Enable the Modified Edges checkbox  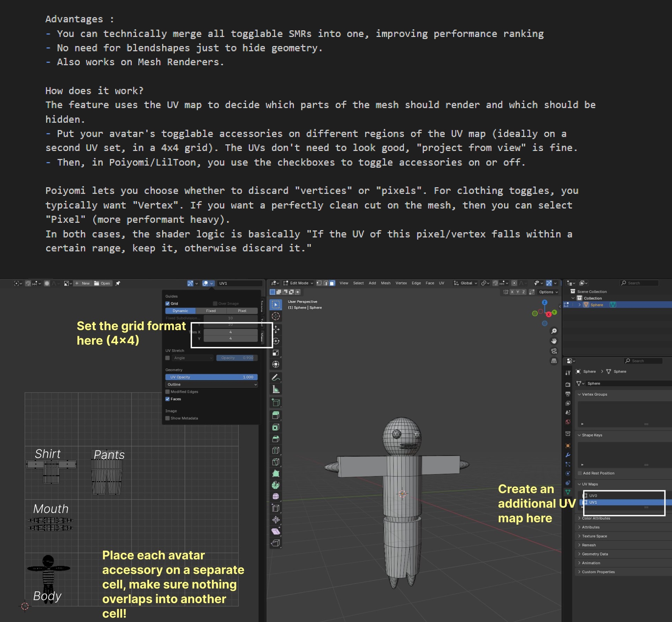[x=168, y=392]
